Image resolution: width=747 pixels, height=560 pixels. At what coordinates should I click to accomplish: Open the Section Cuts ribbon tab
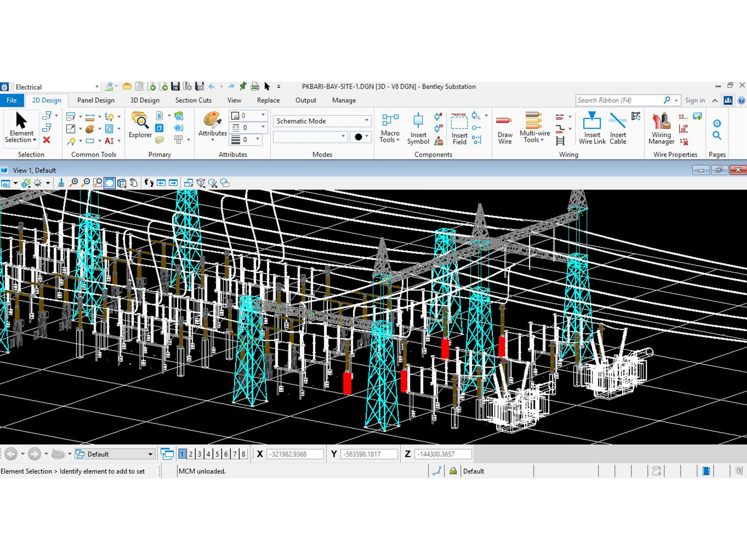(x=193, y=100)
